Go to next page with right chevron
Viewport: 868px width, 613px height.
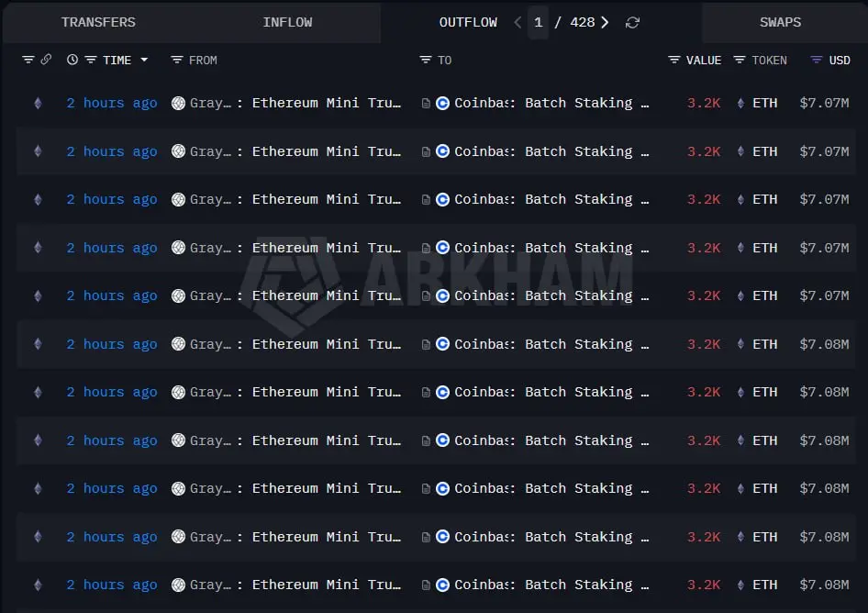[605, 22]
